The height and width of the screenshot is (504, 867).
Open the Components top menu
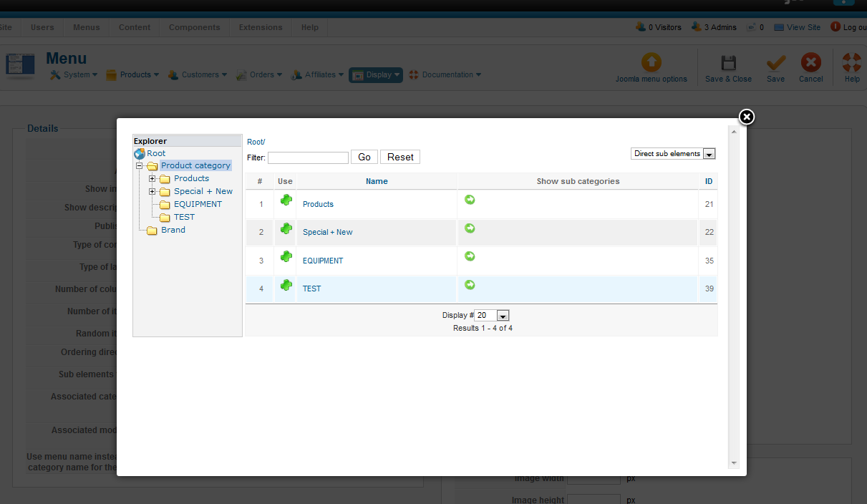click(x=195, y=27)
